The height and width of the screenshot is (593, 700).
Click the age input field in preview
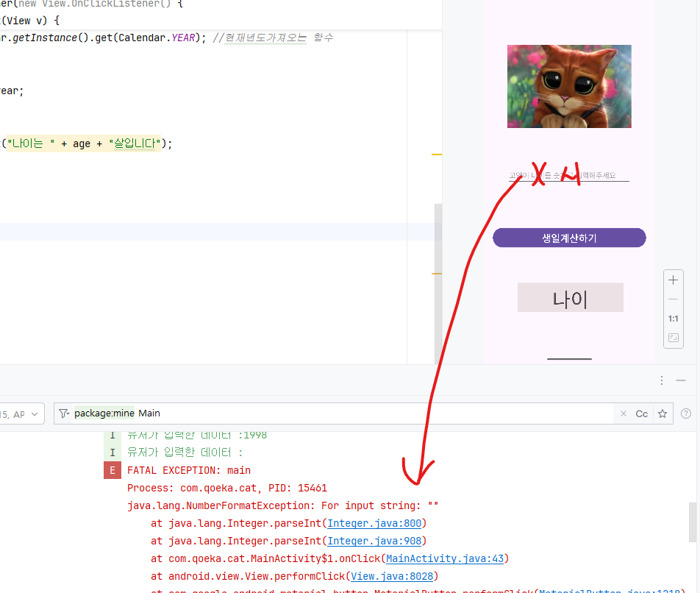569,176
